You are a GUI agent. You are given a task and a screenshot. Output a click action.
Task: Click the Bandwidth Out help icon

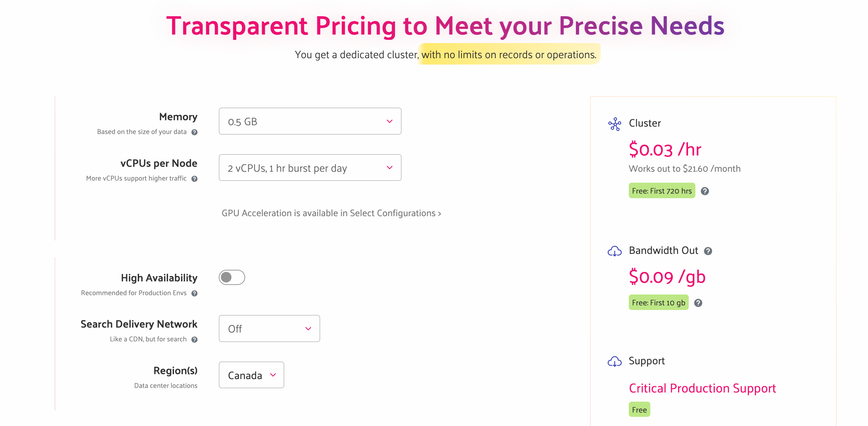[x=708, y=251]
